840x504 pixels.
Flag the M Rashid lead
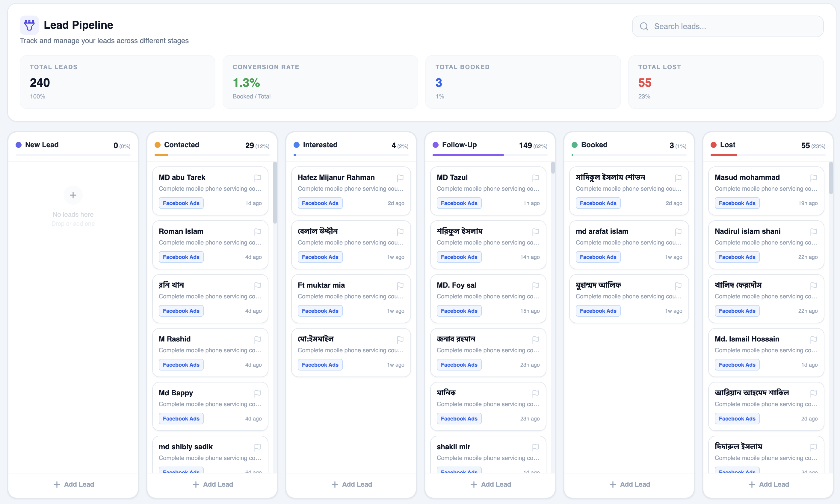(x=257, y=340)
